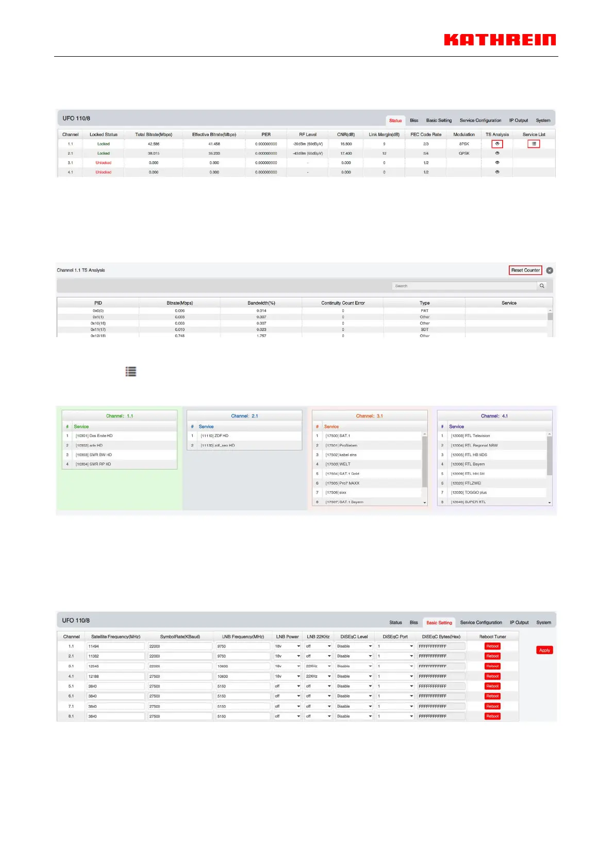Viewport: 614px width, 868px height.
Task: Open TS Analysis eye icon for channel 1.1
Action: (x=497, y=144)
